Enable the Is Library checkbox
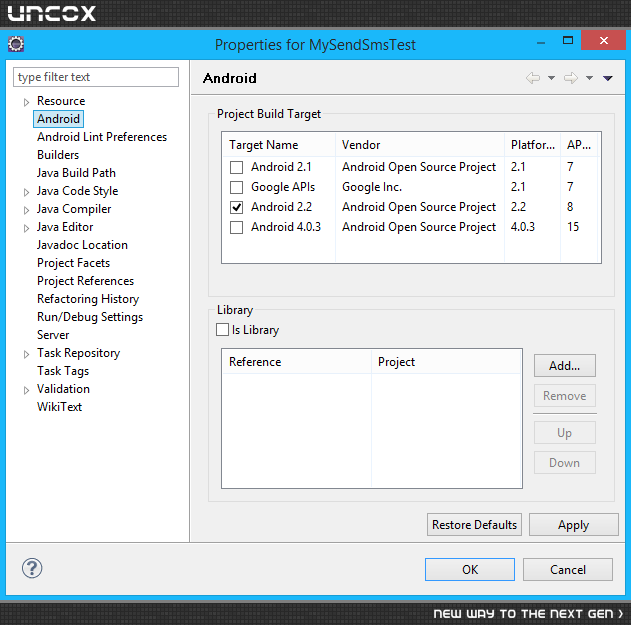Viewport: 631px width, 625px height. coord(223,330)
